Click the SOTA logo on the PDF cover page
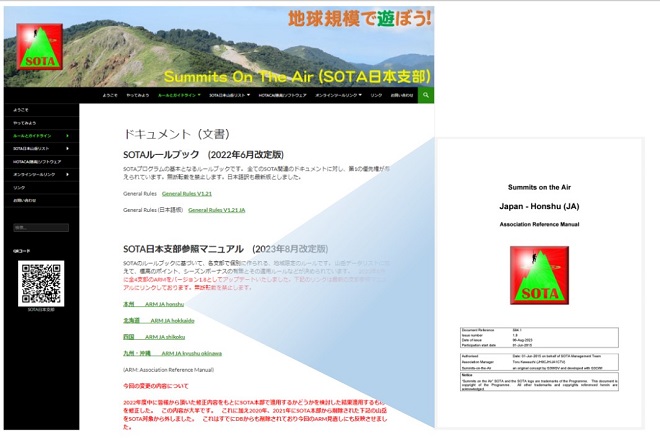The height and width of the screenshot is (442, 660). click(539, 275)
